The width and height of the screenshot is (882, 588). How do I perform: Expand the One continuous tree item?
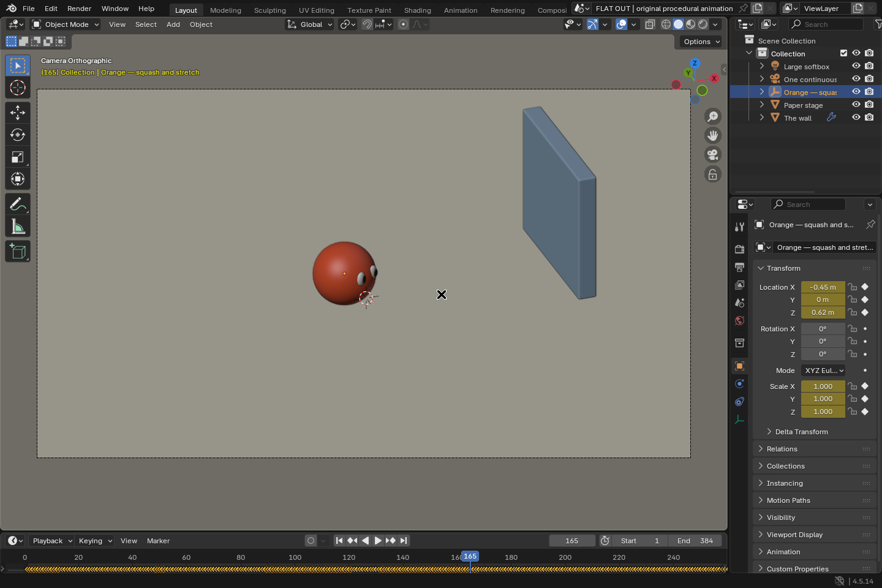762,79
